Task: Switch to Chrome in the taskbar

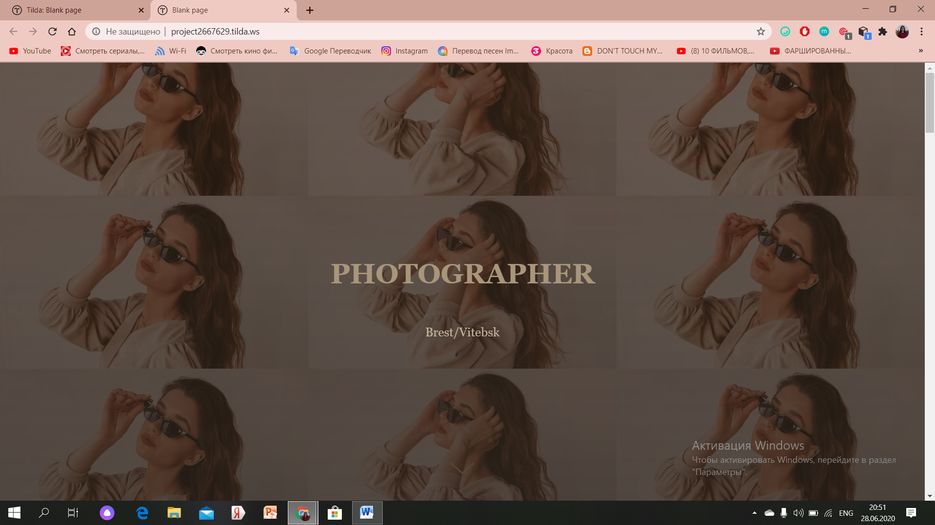Action: [302, 512]
